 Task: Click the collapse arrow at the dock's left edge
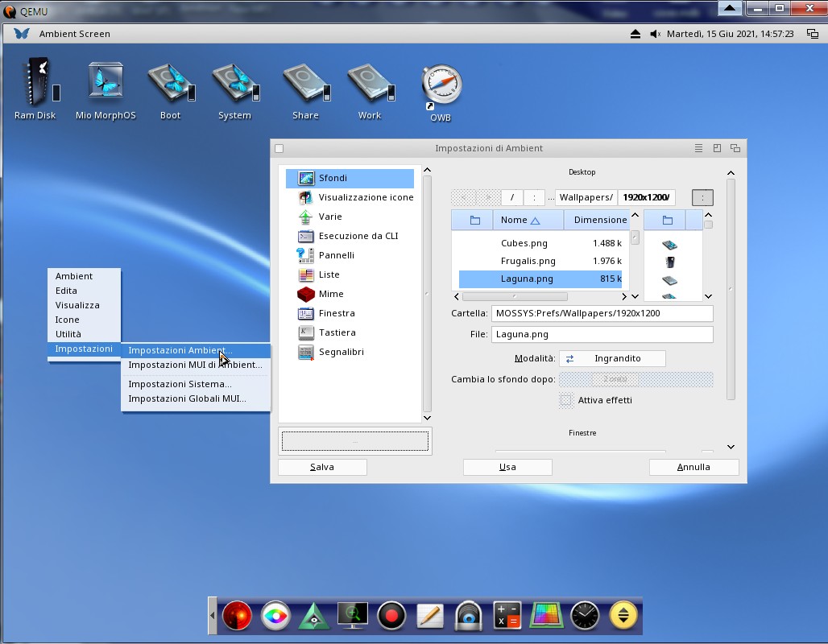(213, 616)
